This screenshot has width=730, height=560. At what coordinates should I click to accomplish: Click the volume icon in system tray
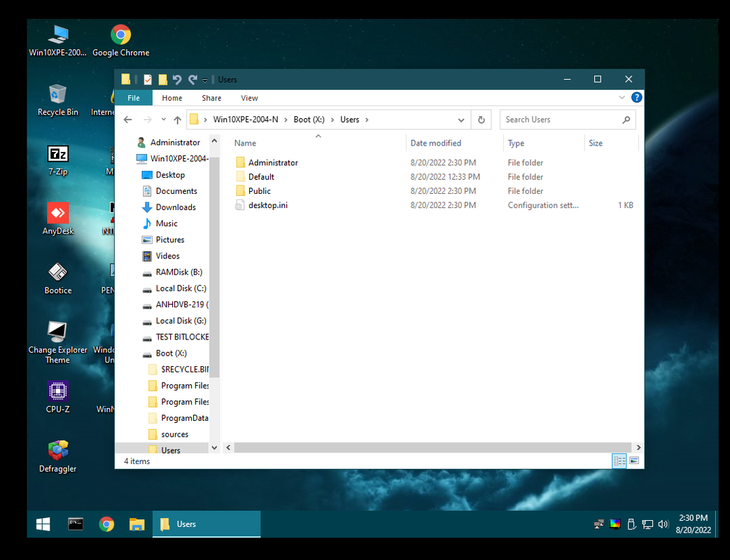(x=663, y=524)
